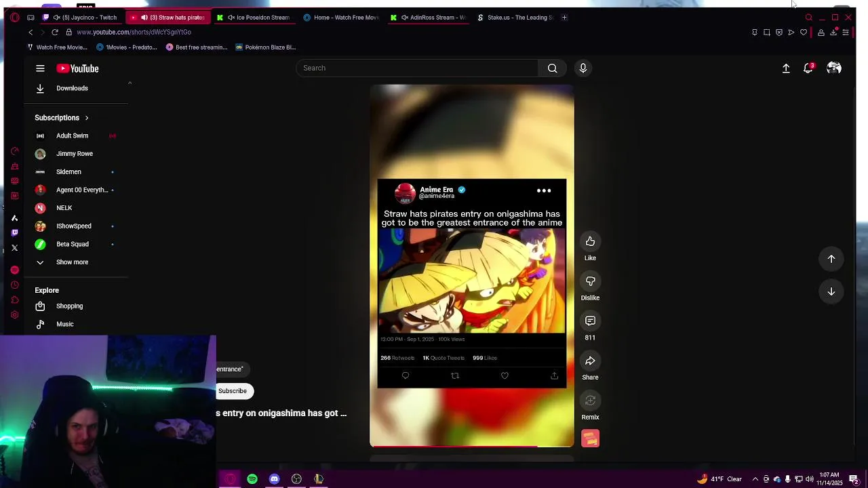Viewport: 868px width, 488px height.
Task: Open the short's three-dot more menu
Action: point(544,190)
